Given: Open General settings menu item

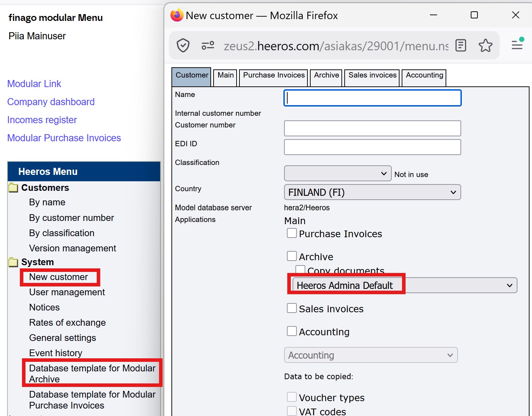Looking at the screenshot, I should (x=62, y=338).
